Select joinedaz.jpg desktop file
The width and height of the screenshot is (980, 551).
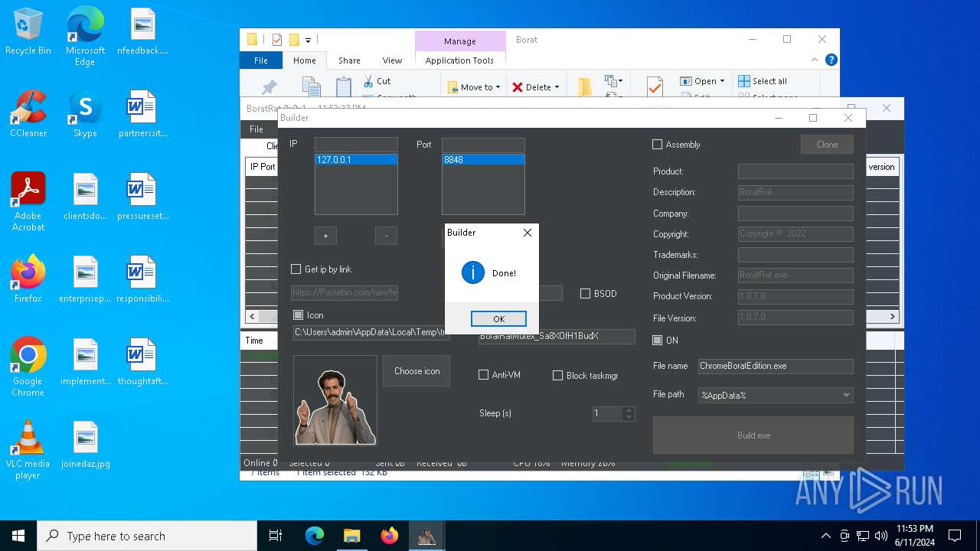(86, 445)
